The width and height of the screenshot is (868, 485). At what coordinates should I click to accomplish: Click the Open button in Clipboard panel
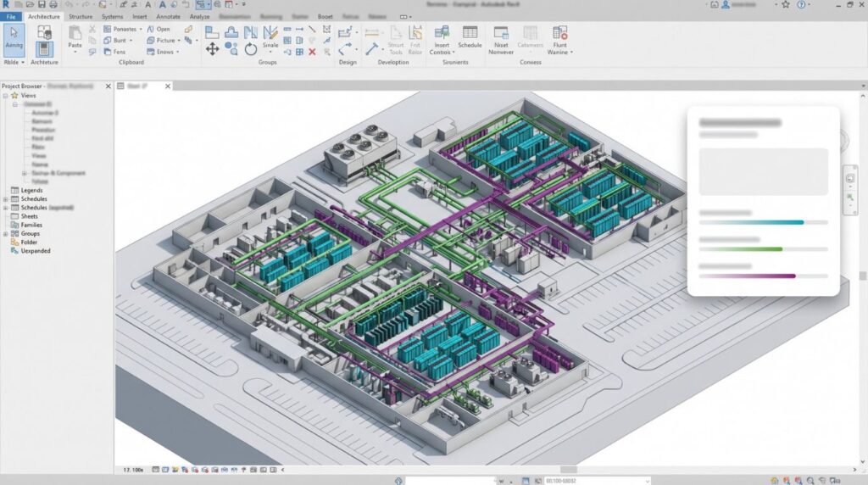159,29
